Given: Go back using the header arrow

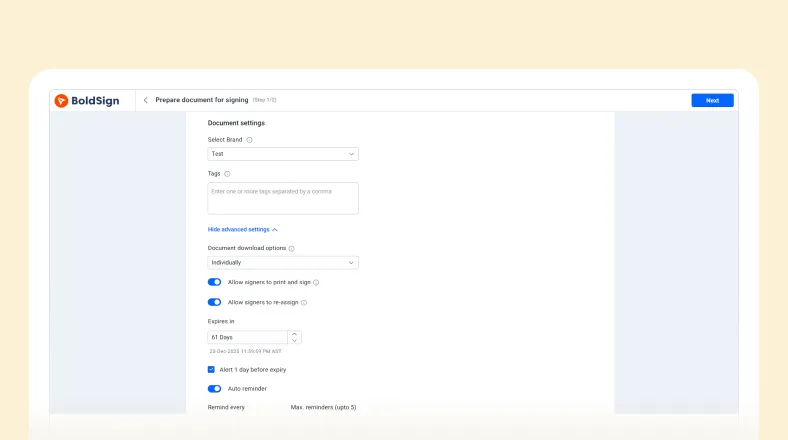Looking at the screenshot, I should point(145,100).
